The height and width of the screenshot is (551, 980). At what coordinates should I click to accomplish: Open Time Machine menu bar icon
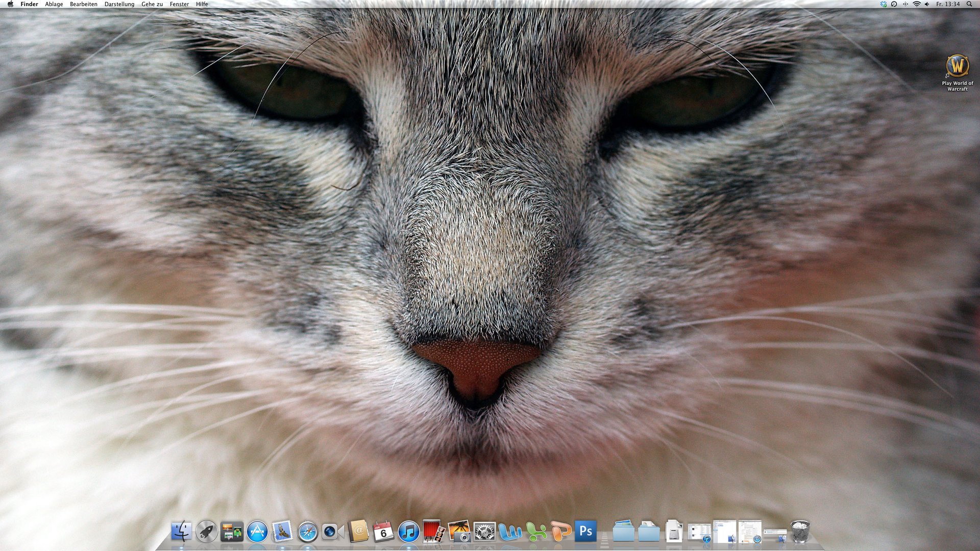894,4
